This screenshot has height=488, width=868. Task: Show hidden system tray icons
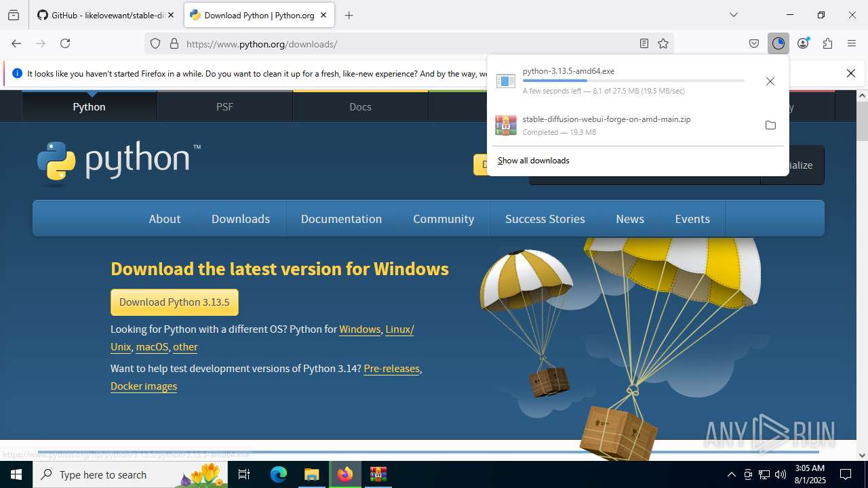pyautogui.click(x=731, y=474)
